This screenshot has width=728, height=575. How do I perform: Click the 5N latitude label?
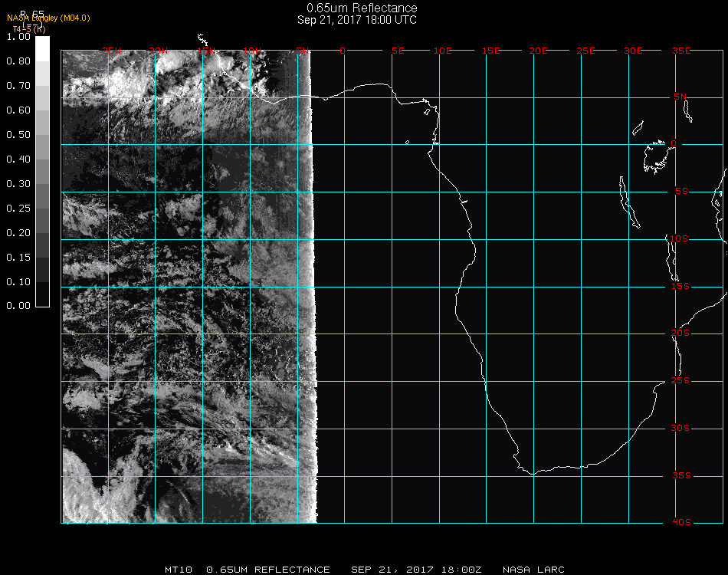point(680,97)
